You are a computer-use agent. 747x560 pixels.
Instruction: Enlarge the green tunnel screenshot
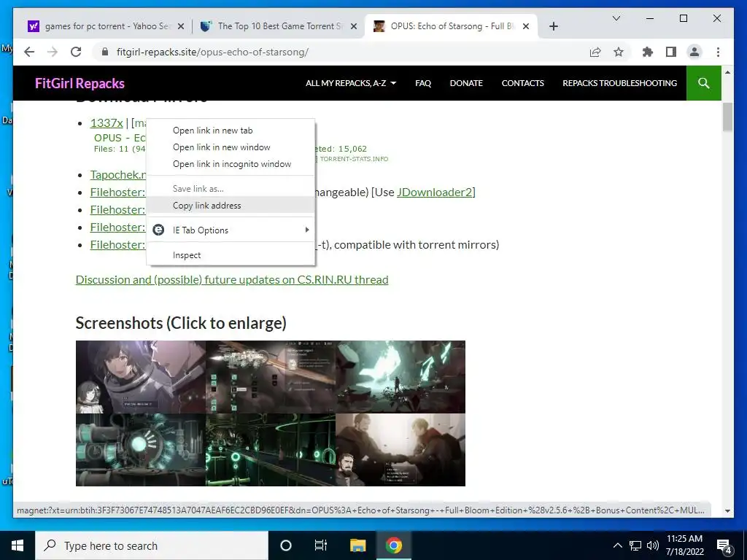[271, 449]
